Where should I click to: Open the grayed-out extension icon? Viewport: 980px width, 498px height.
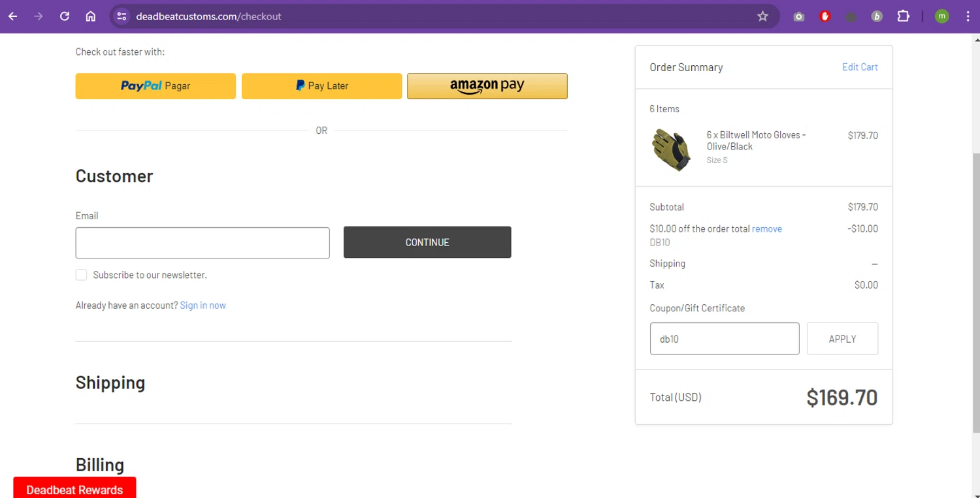coord(851,16)
